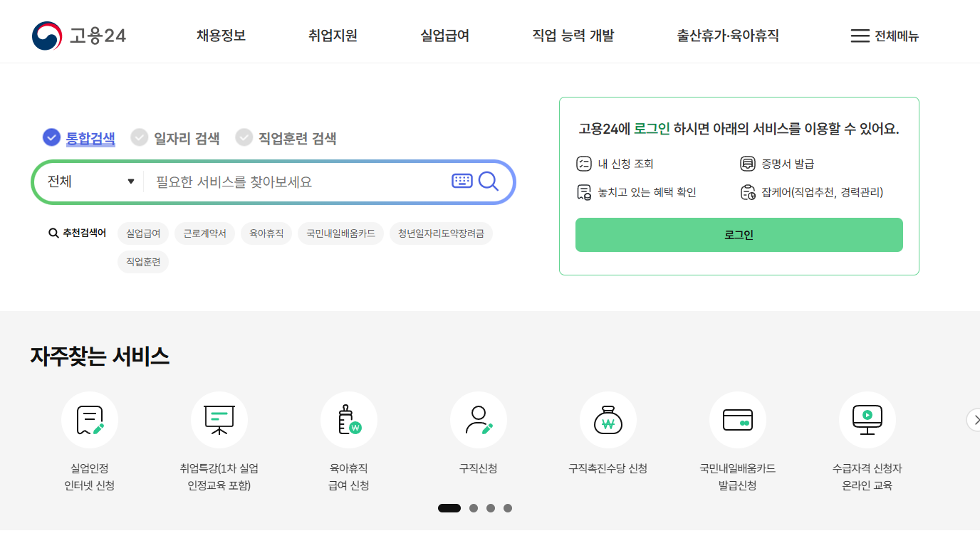980x553 pixels.
Task: Click 내 신청 조회 text
Action: click(x=625, y=164)
